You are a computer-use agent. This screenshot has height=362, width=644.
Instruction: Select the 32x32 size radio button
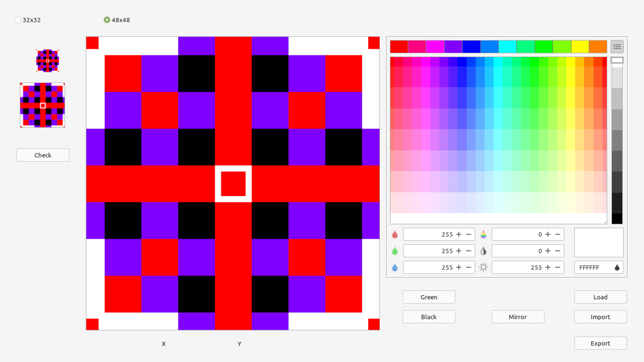[x=18, y=20]
